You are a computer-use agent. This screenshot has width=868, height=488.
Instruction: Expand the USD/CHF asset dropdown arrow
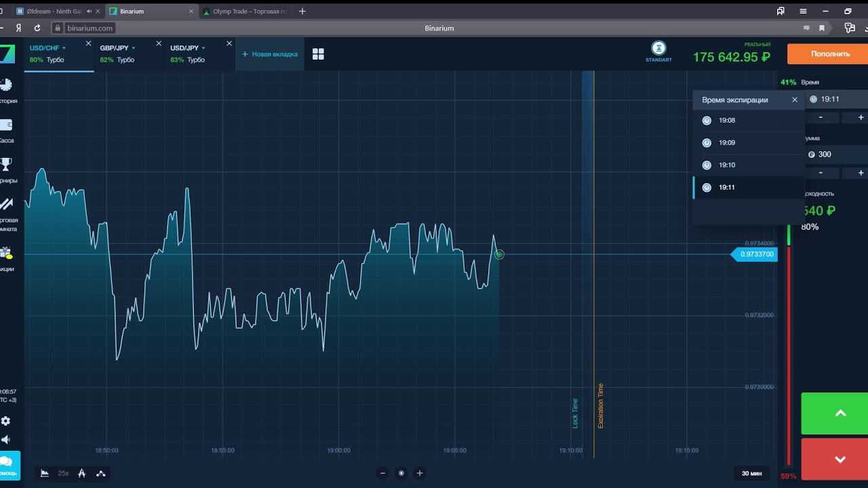tap(64, 48)
